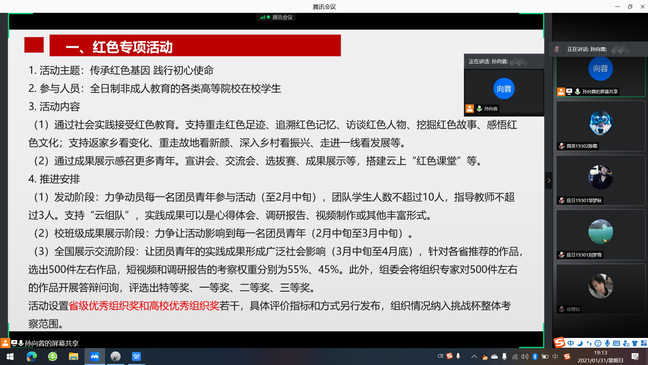Image resolution: width=648 pixels, height=365 pixels.
Task: Open the WPS Writer taskbar app
Action: 136,356
